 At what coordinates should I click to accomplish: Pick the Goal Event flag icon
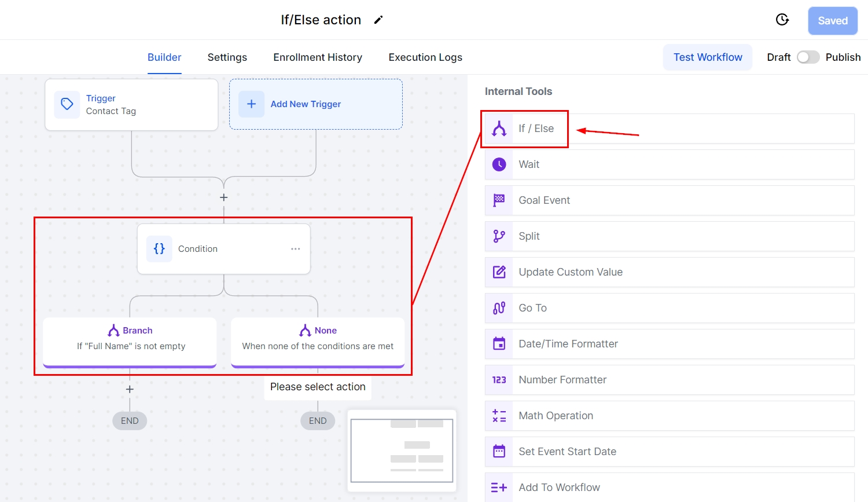499,200
